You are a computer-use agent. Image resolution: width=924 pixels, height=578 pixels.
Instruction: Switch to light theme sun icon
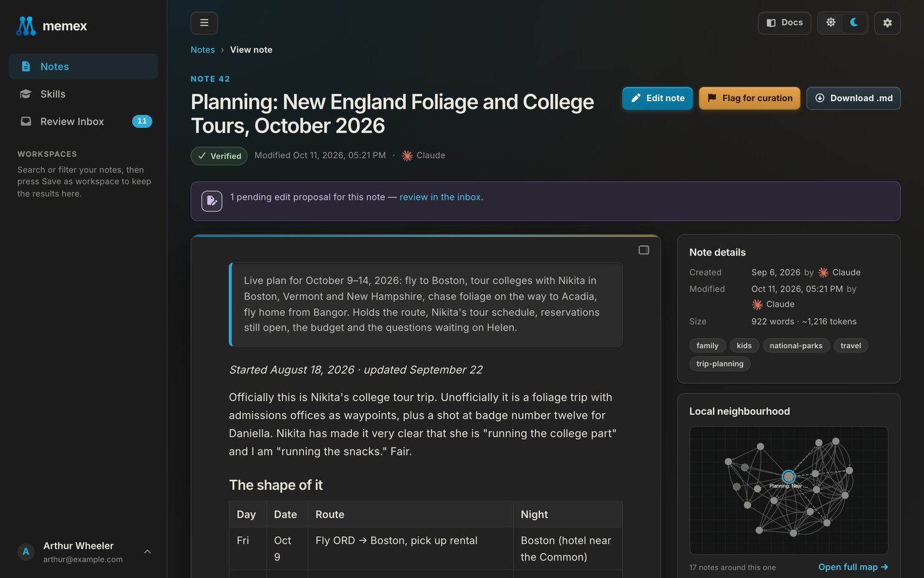[x=831, y=22]
